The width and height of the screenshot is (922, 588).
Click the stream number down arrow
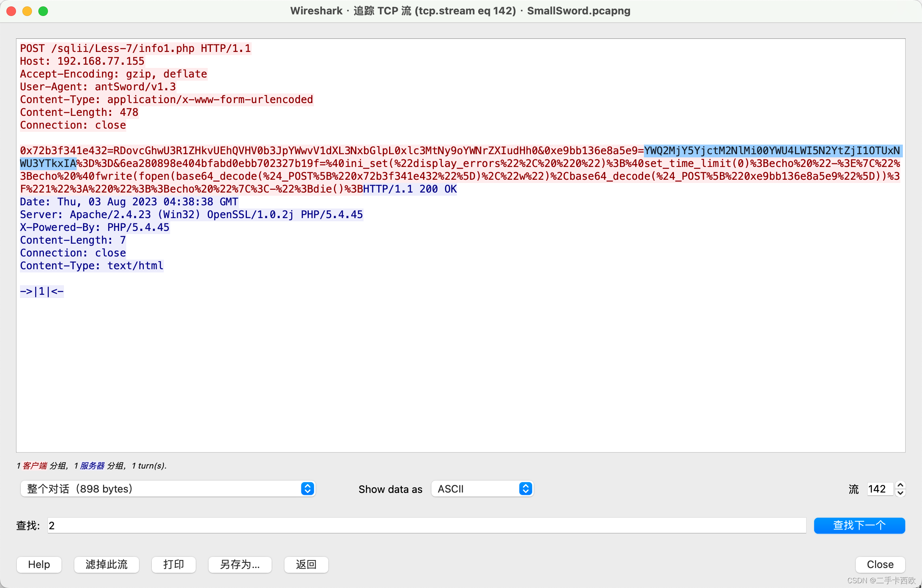[900, 493]
